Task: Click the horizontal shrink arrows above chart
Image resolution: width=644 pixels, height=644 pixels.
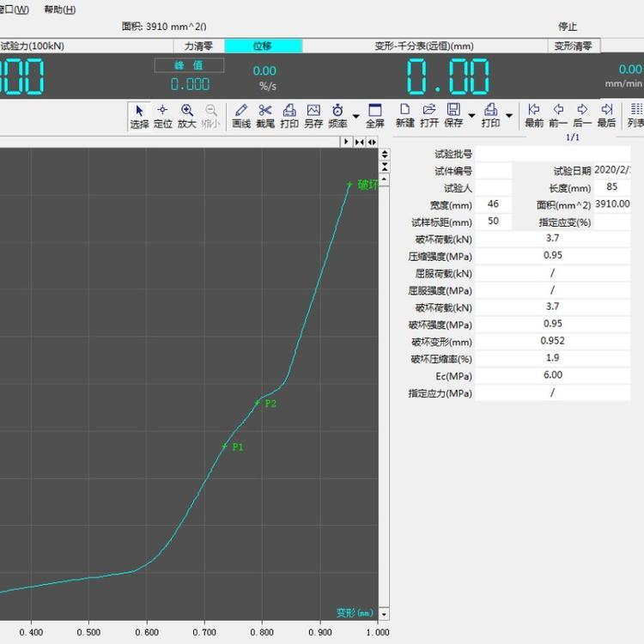Action: (x=360, y=142)
